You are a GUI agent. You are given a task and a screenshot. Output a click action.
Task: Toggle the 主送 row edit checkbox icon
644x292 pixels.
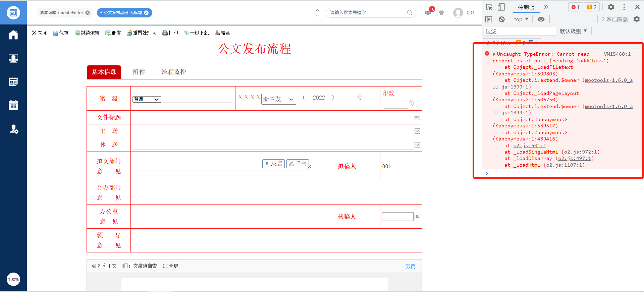pyautogui.click(x=417, y=131)
